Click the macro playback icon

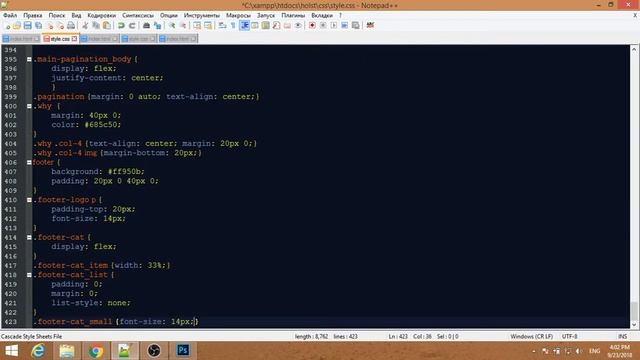[334, 25]
